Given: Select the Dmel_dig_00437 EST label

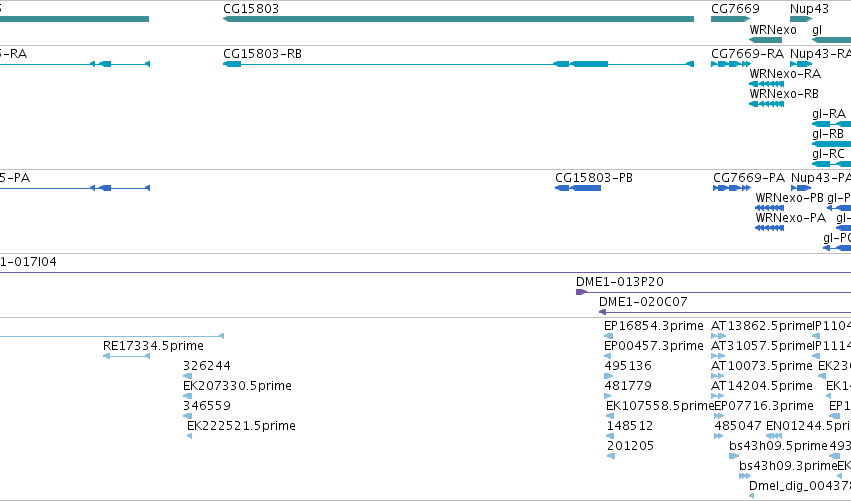Looking at the screenshot, I should 799,486.
